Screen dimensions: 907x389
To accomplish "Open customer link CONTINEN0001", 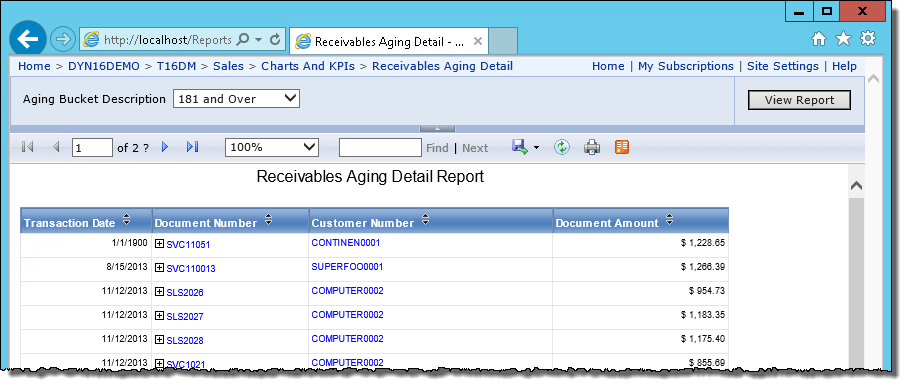I will (x=346, y=243).
